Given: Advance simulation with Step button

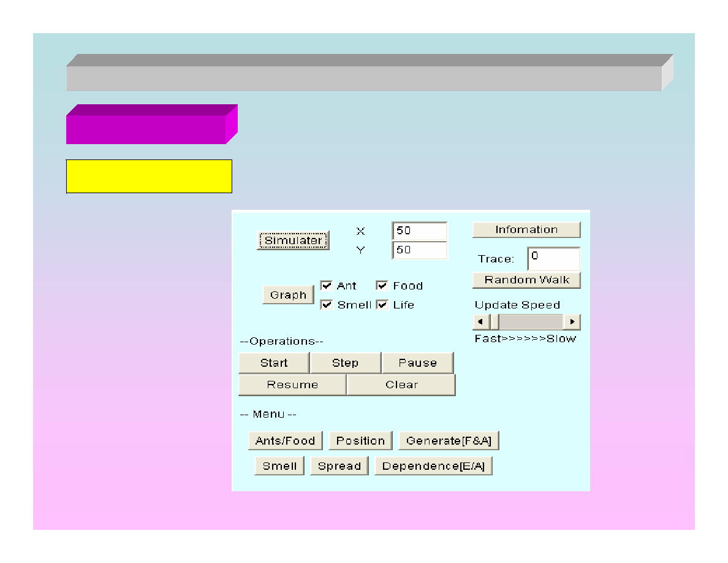Looking at the screenshot, I should [x=345, y=363].
